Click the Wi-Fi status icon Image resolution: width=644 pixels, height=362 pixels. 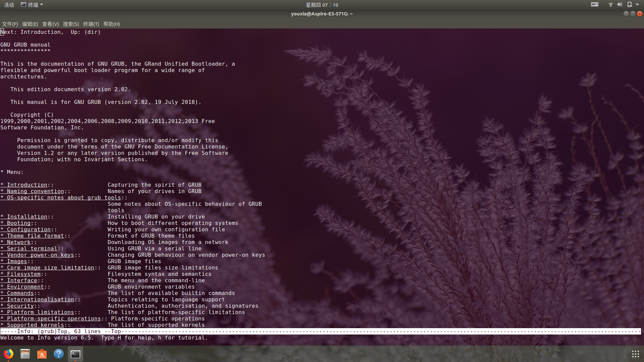pos(610,5)
